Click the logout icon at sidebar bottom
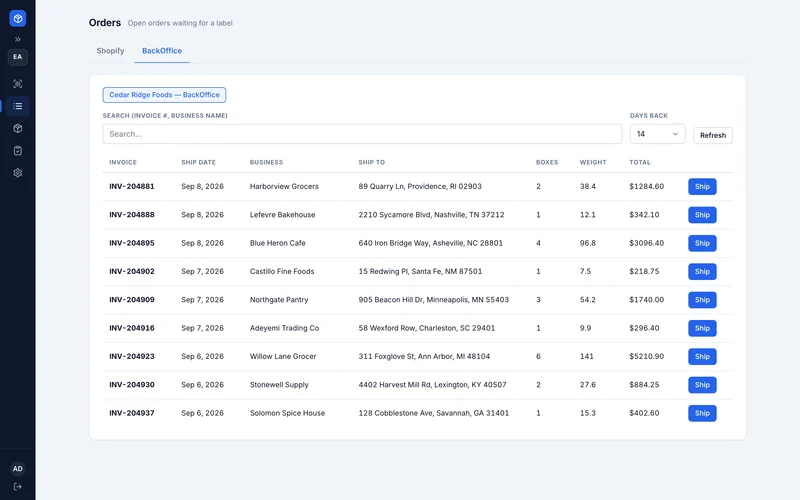 [x=18, y=487]
